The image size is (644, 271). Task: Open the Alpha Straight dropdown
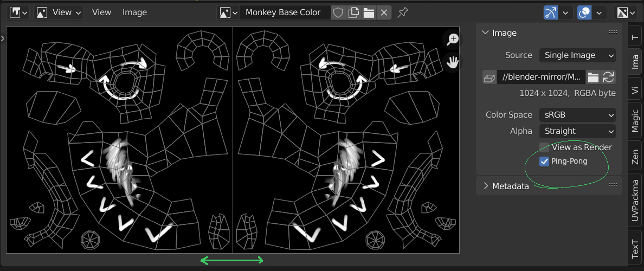click(x=577, y=131)
